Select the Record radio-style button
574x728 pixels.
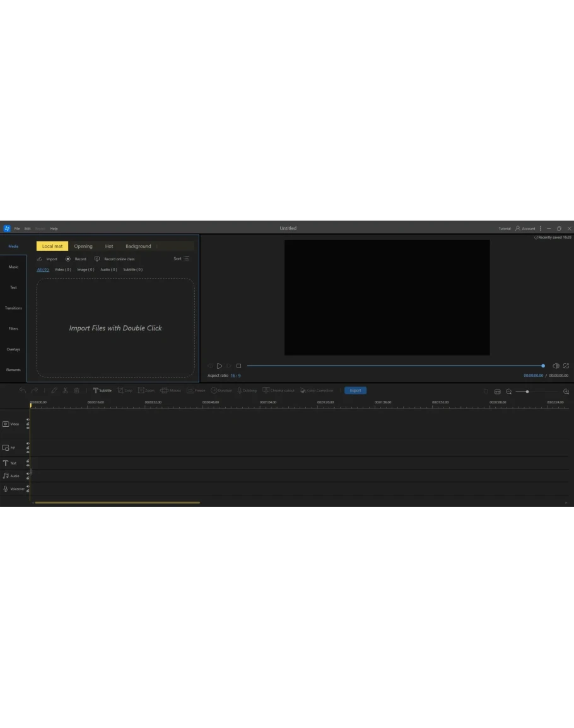point(68,259)
